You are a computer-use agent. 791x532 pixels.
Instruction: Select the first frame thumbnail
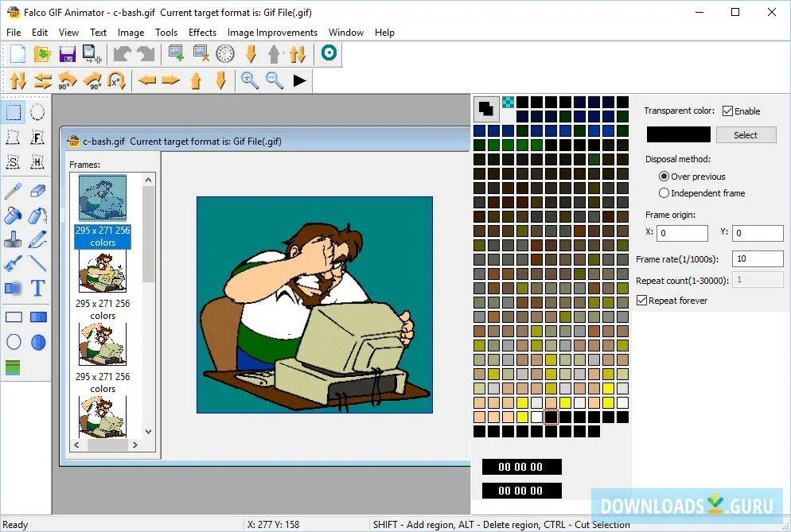(103, 198)
